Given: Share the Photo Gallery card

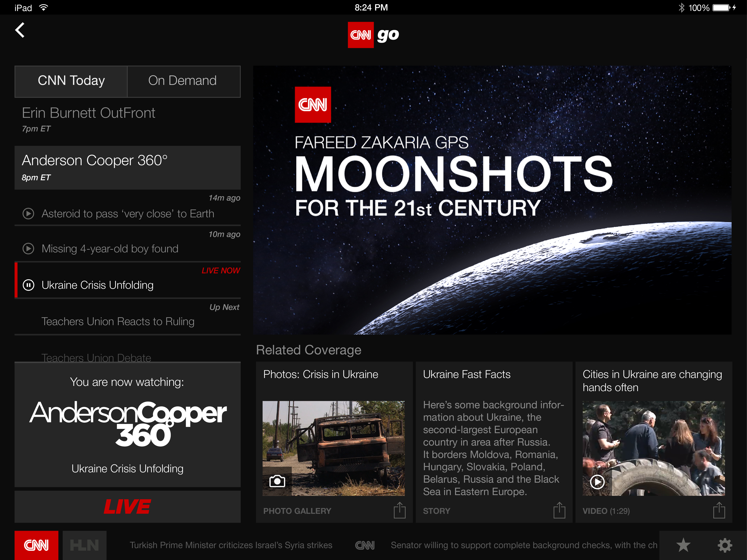Looking at the screenshot, I should pyautogui.click(x=399, y=510).
